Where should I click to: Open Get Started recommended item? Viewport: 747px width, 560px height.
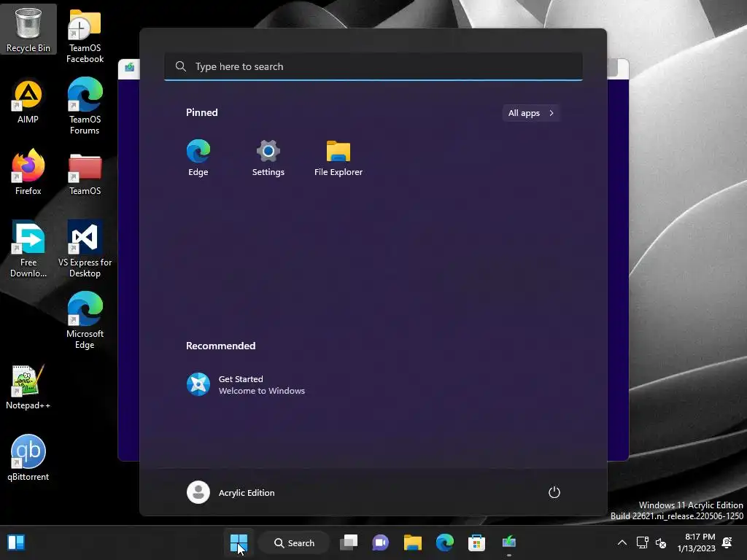tap(245, 385)
